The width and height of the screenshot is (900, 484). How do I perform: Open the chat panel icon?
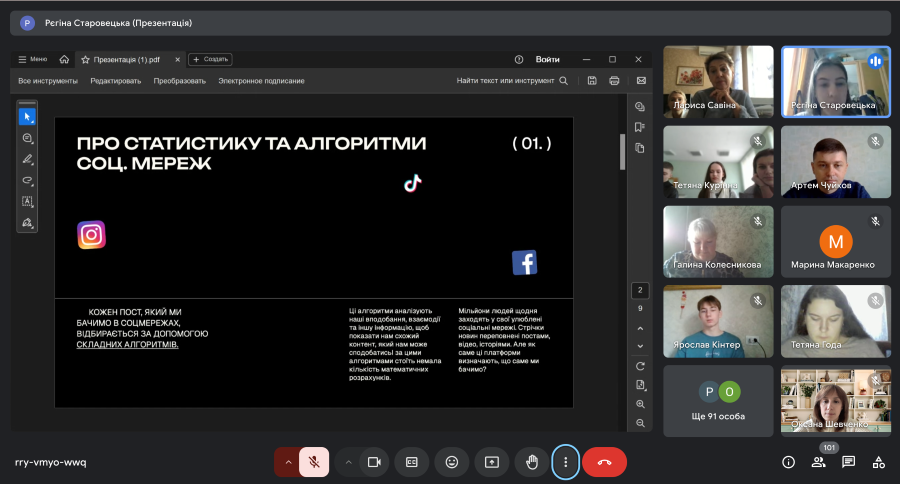tap(848, 462)
